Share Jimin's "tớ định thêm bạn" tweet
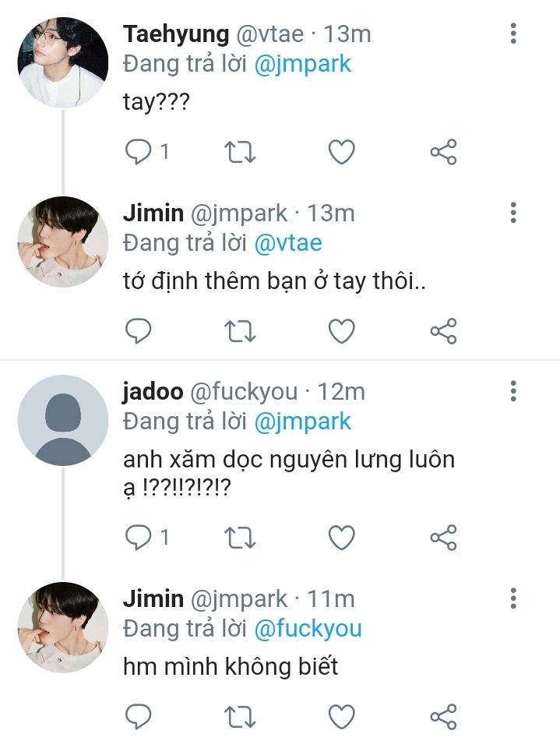Image resolution: width=560 pixels, height=741 pixels. pyautogui.click(x=443, y=331)
